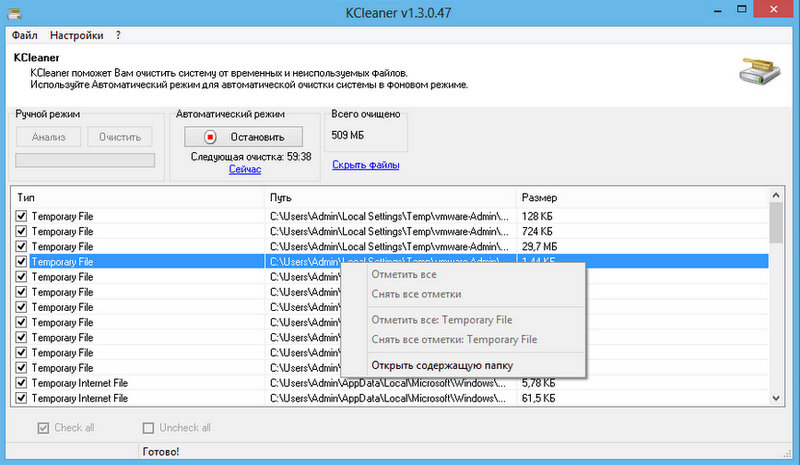Click the Сейчас link
800x465 pixels.
tap(245, 169)
